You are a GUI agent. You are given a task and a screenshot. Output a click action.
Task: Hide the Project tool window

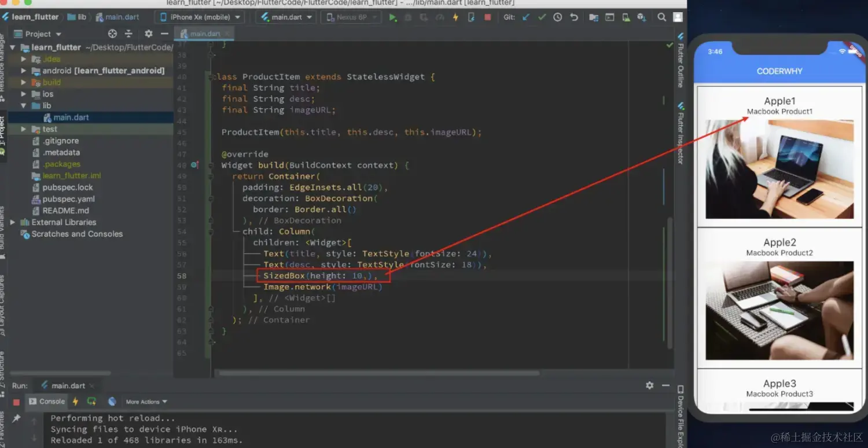[x=164, y=34]
